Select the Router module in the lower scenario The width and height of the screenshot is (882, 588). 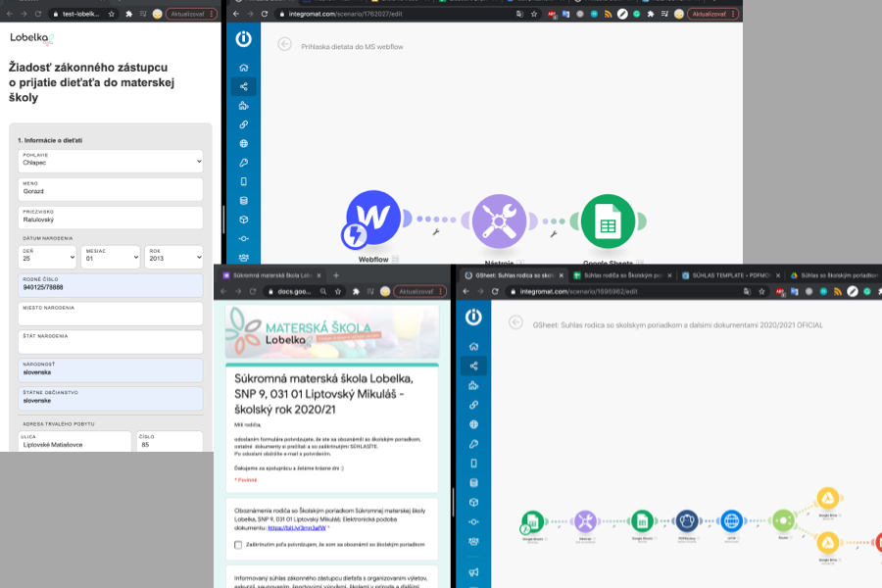[x=782, y=521]
